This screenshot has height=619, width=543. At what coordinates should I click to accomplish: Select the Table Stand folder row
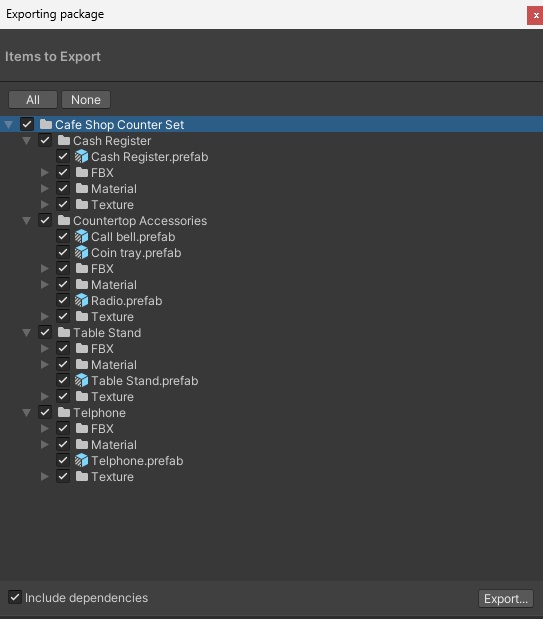(x=271, y=332)
